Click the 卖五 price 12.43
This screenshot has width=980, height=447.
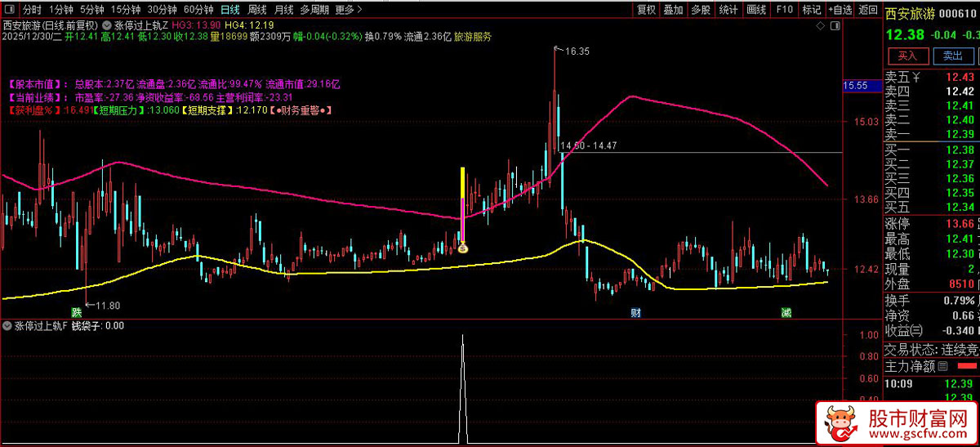coord(960,78)
